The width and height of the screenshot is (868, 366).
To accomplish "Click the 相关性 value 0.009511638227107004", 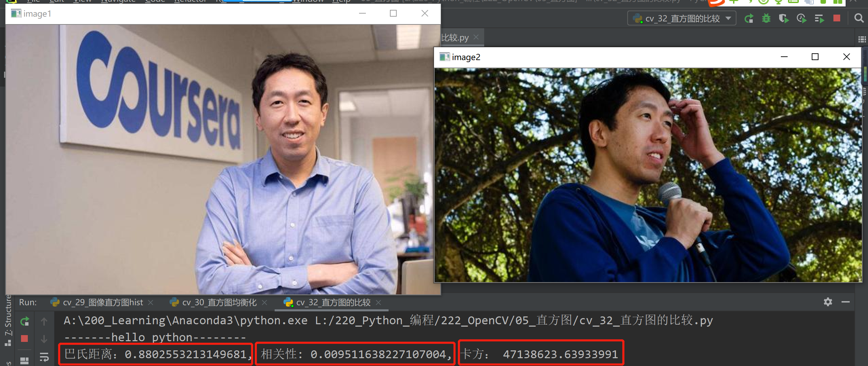I will point(378,354).
